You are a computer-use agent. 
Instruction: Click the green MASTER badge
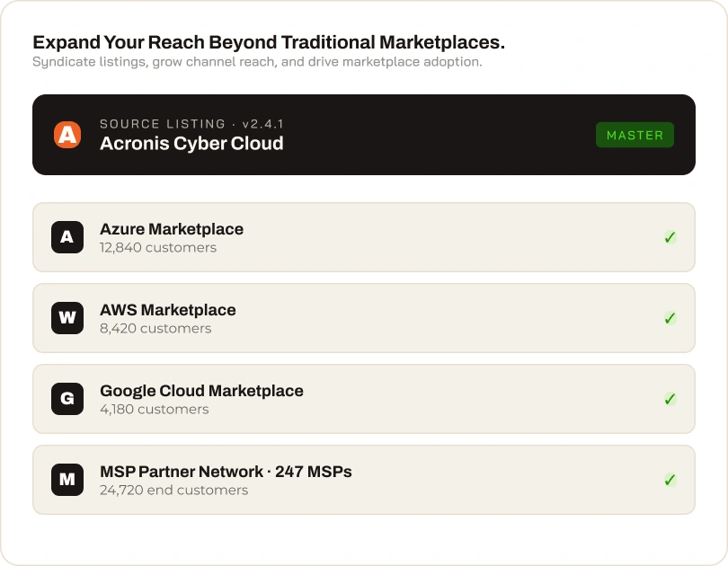point(635,135)
